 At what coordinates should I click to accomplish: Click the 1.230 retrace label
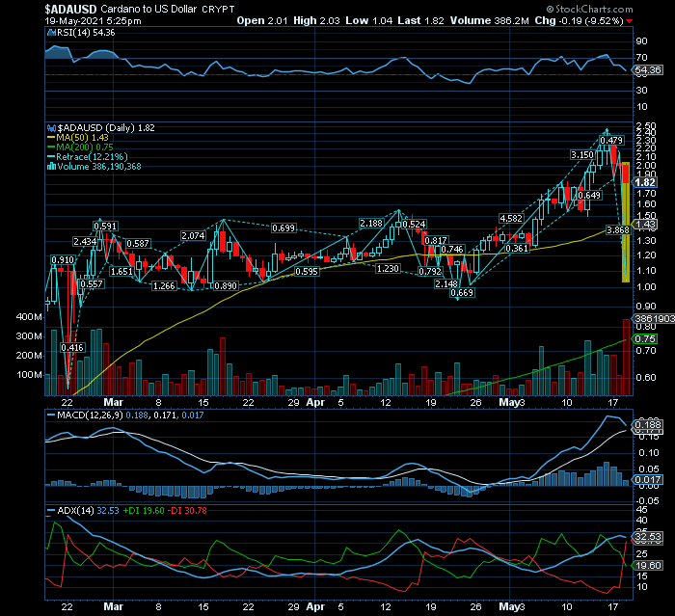pyautogui.click(x=388, y=268)
